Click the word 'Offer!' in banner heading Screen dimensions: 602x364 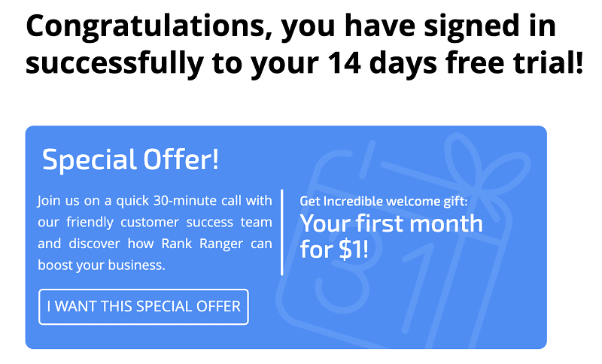181,159
